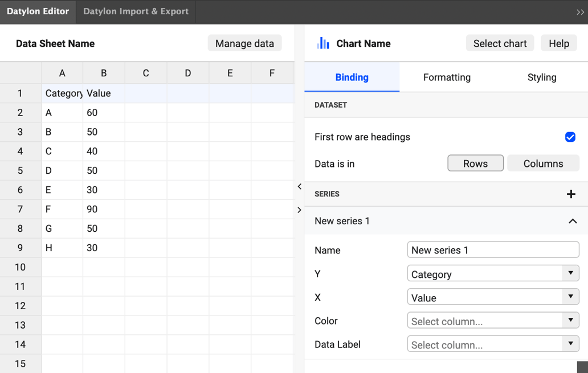
Task: Add a new series with the plus icon
Action: coord(571,194)
